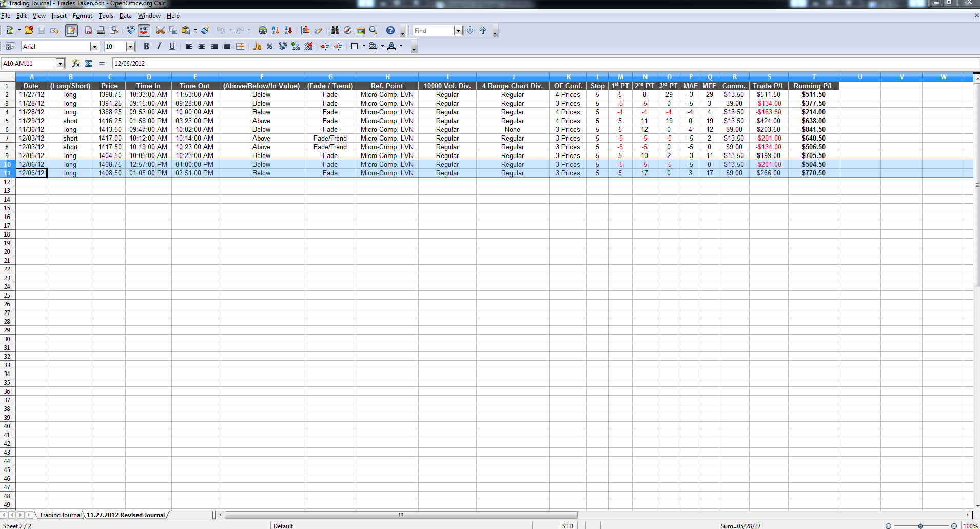Open the Navigator
The image size is (980, 529).
point(348,31)
